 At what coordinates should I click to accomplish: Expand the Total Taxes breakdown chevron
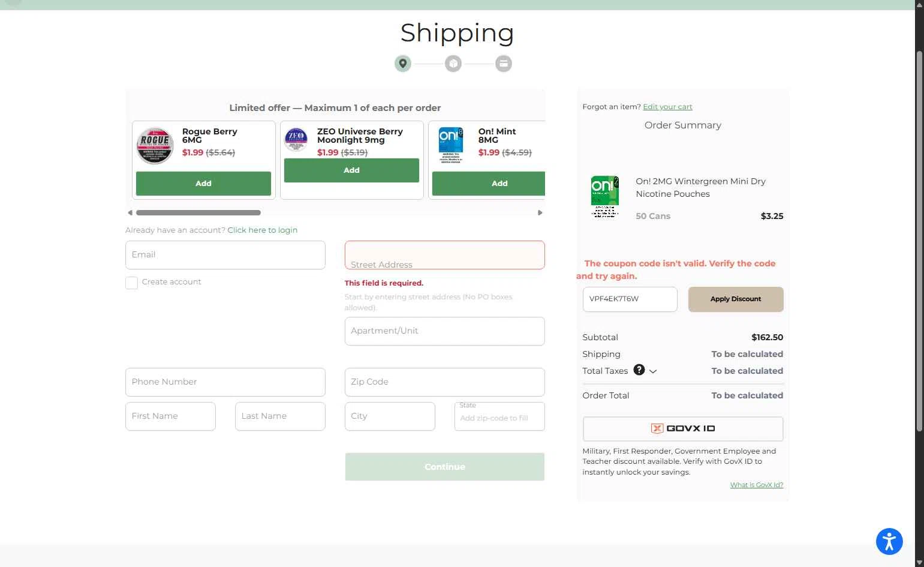click(x=653, y=371)
